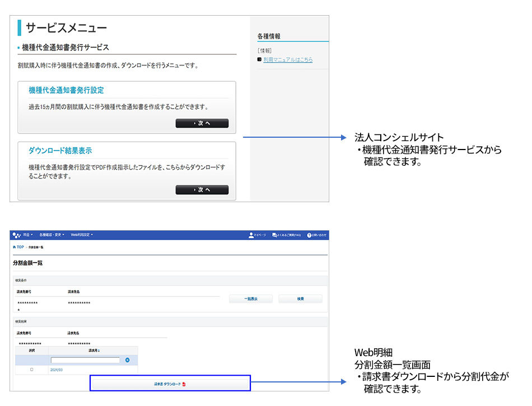This screenshot has height=406, width=532.
Task: Click the 請求月 filter text field
Action: click(85, 360)
